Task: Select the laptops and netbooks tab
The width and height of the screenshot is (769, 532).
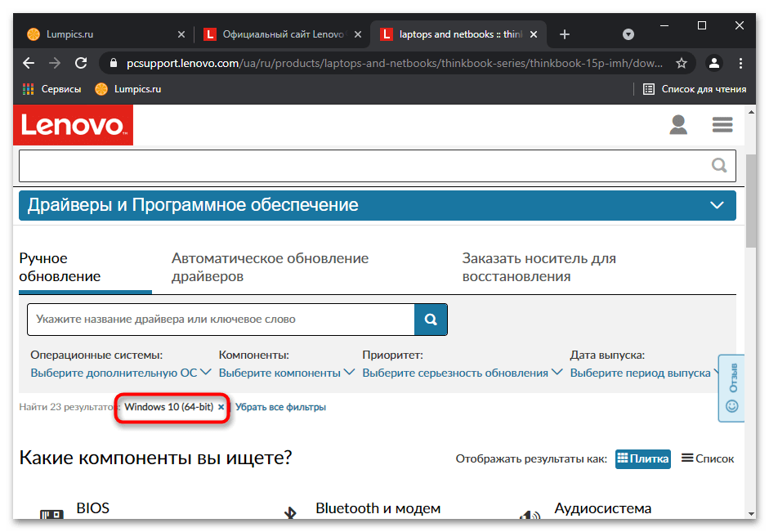Action: click(457, 34)
